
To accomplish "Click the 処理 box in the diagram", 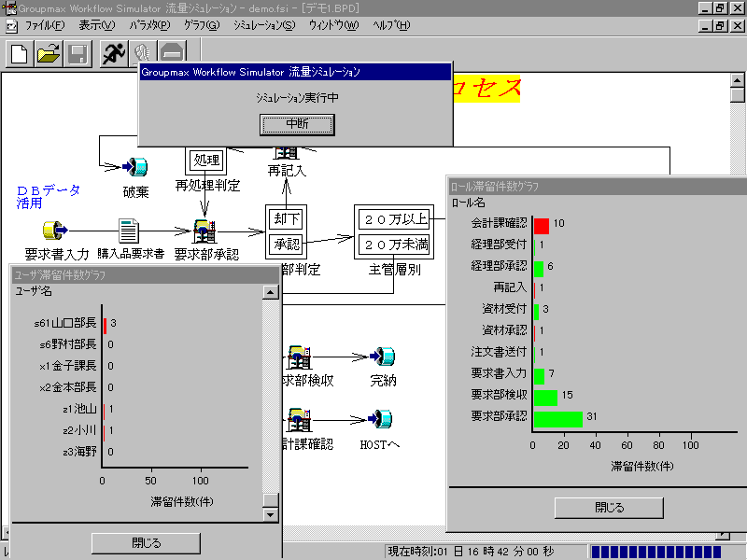I will (x=206, y=160).
